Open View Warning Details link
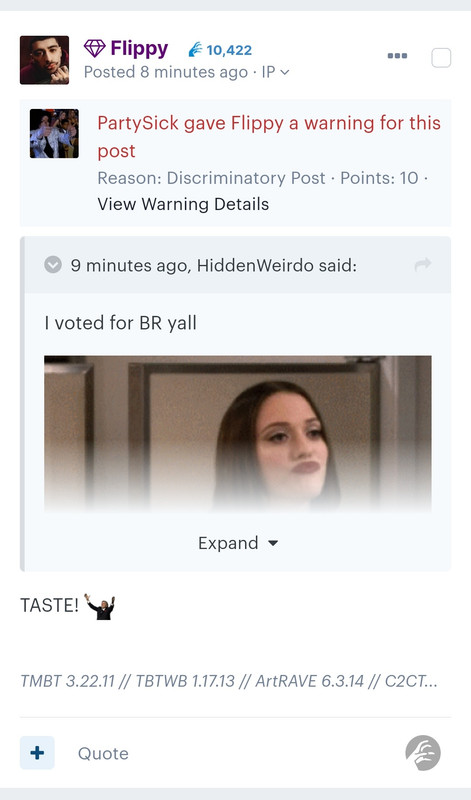The width and height of the screenshot is (471, 800). click(183, 204)
